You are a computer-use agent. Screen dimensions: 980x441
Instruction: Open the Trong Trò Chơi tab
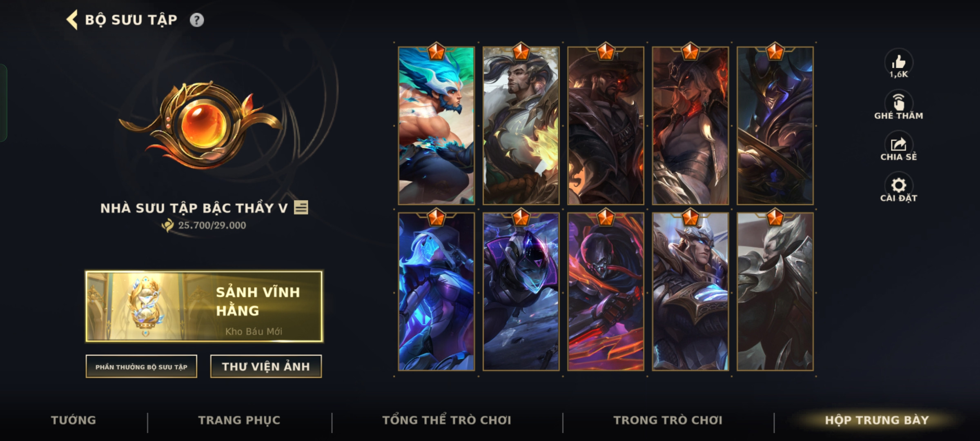pyautogui.click(x=668, y=420)
